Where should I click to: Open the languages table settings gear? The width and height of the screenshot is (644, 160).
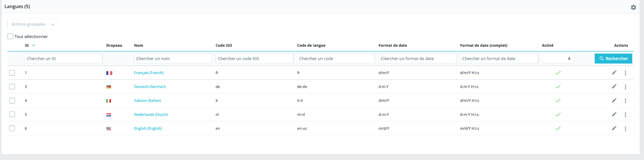tap(633, 7)
